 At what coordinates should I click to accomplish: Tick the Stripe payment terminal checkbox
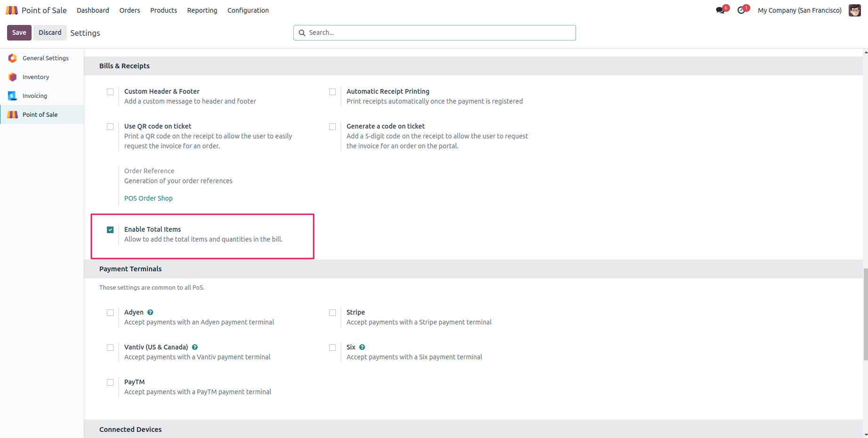pos(333,313)
